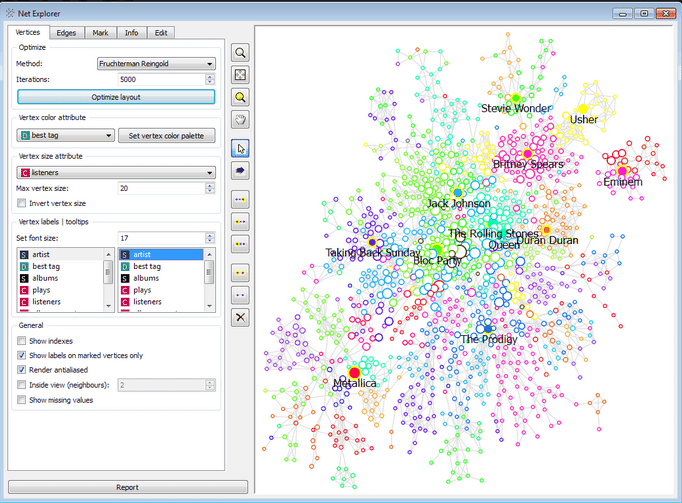Click the Optimize layout button

pyautogui.click(x=116, y=97)
